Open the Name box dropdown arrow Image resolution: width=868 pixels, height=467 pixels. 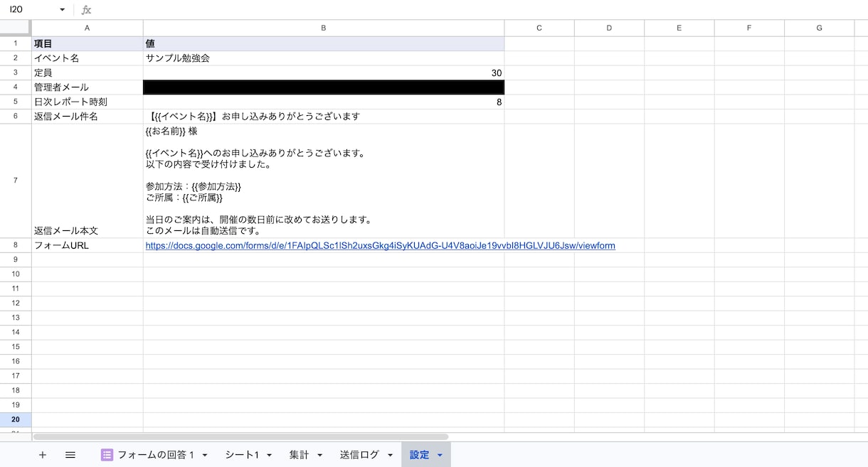tap(62, 10)
